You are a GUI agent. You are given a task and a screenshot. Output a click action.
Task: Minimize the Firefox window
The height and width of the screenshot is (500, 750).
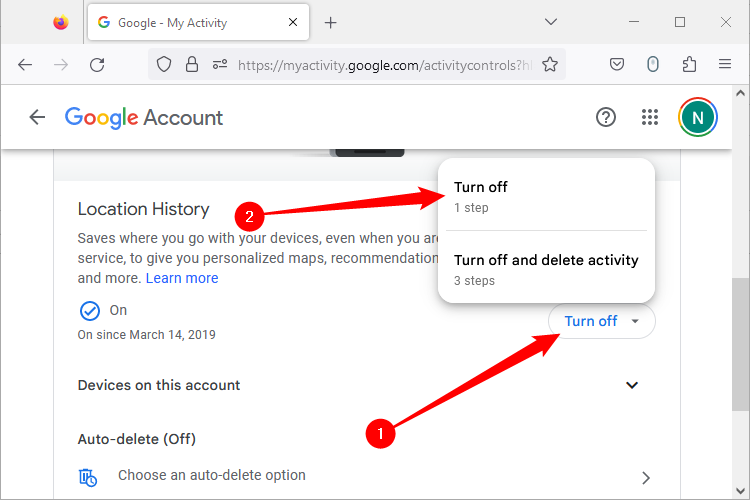(x=634, y=22)
